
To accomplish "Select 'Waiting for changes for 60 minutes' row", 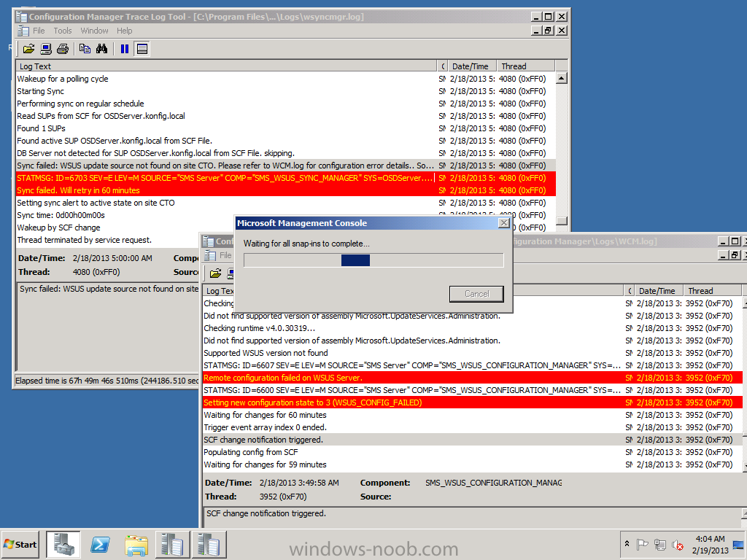I will coord(473,415).
